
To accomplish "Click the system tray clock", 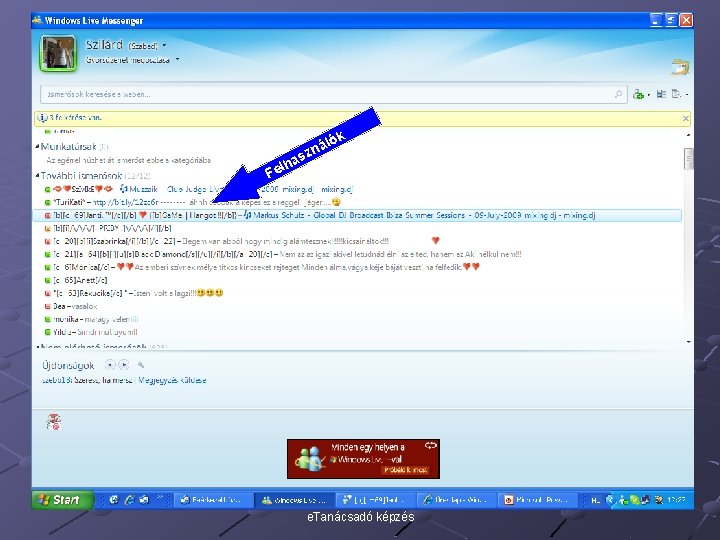I will pyautogui.click(x=676, y=500).
